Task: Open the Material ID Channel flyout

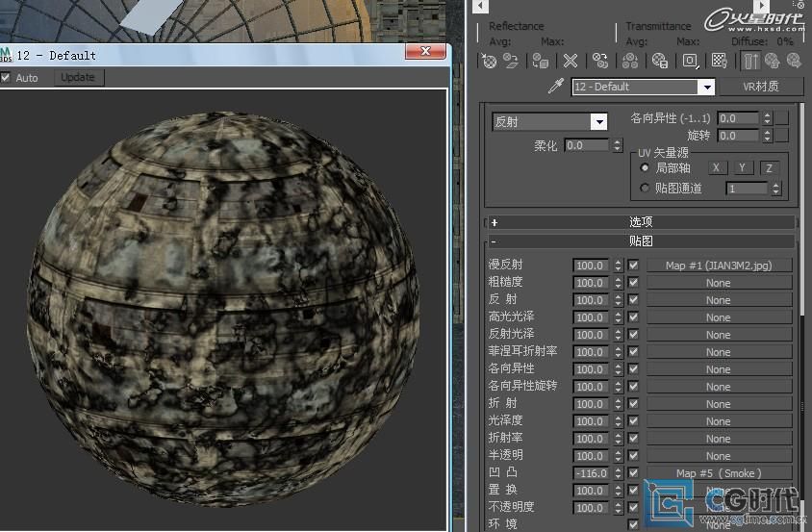Action: 691,61
